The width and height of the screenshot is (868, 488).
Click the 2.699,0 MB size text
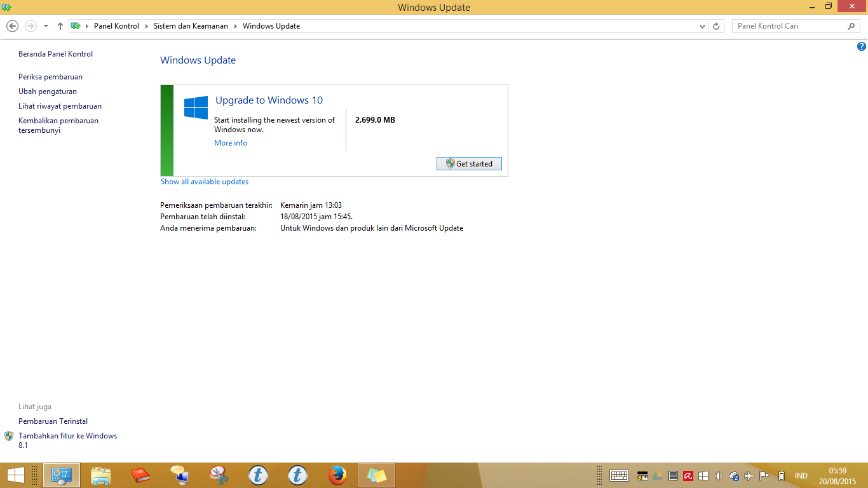tap(375, 120)
